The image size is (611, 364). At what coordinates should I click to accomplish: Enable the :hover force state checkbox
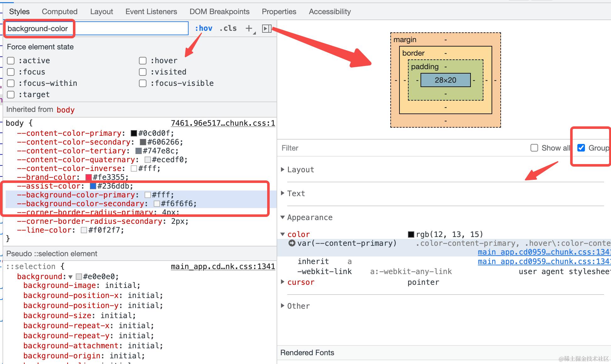(143, 61)
